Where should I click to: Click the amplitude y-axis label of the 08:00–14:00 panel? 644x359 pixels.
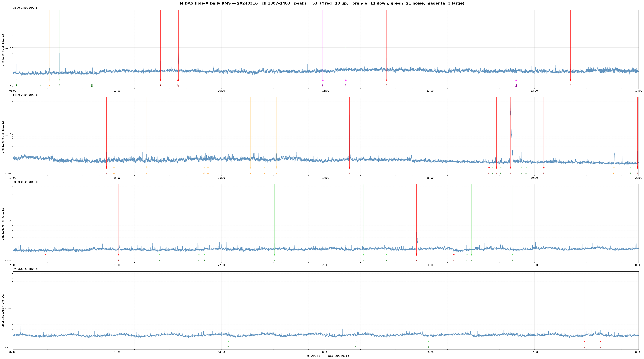3,49
